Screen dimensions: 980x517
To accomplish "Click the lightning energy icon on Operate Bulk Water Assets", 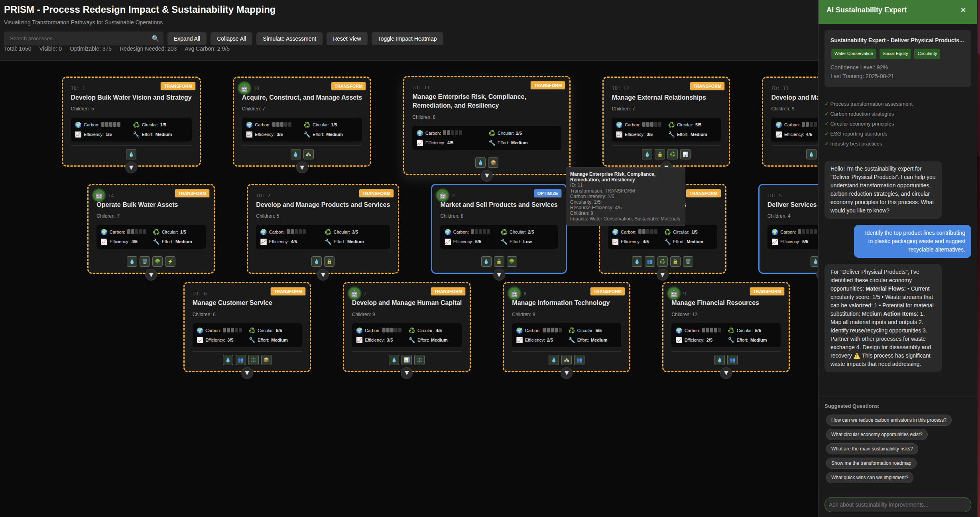I will pyautogui.click(x=171, y=261).
